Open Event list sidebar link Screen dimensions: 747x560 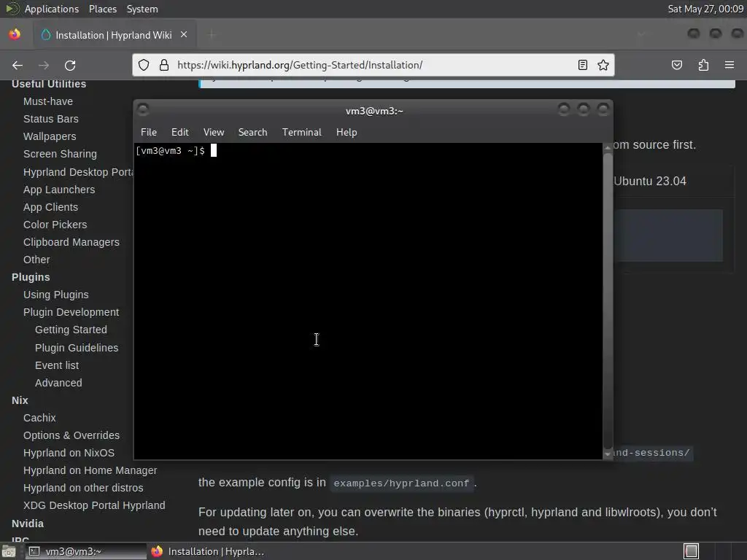tap(57, 365)
